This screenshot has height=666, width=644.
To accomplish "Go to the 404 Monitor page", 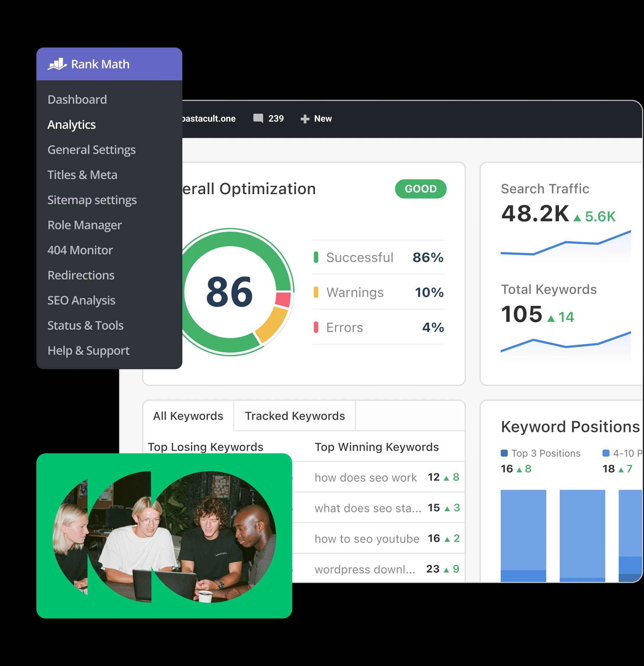I will coord(80,250).
